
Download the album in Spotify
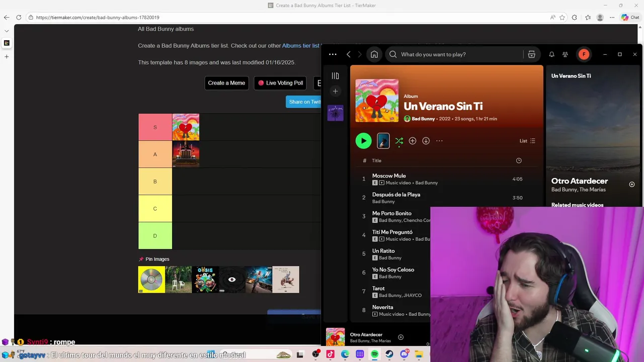pyautogui.click(x=426, y=141)
